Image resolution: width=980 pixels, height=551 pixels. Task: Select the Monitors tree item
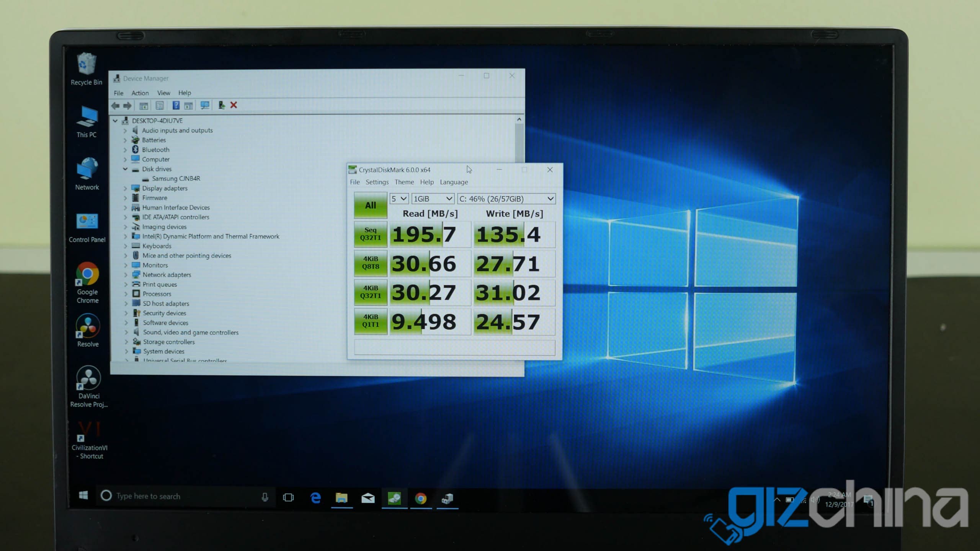click(155, 265)
